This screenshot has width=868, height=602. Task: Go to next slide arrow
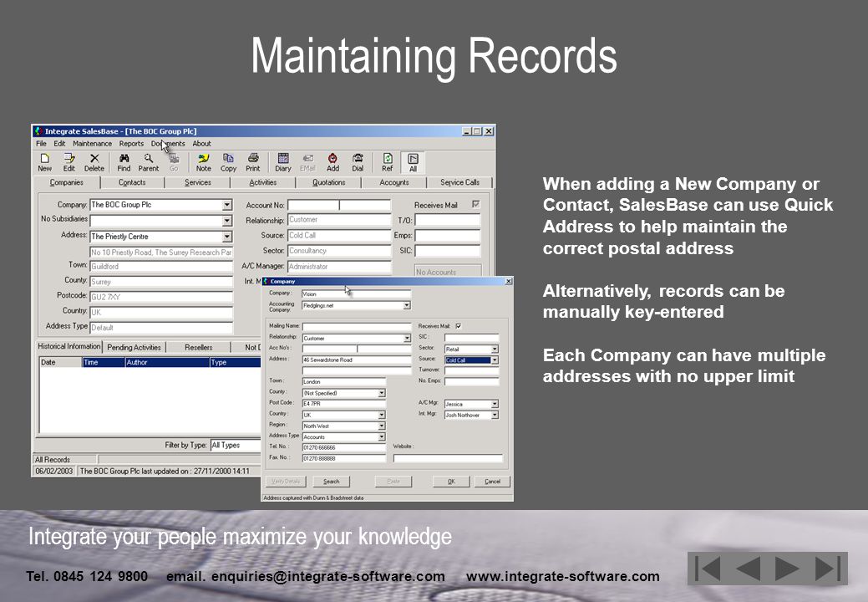pyautogui.click(x=787, y=569)
